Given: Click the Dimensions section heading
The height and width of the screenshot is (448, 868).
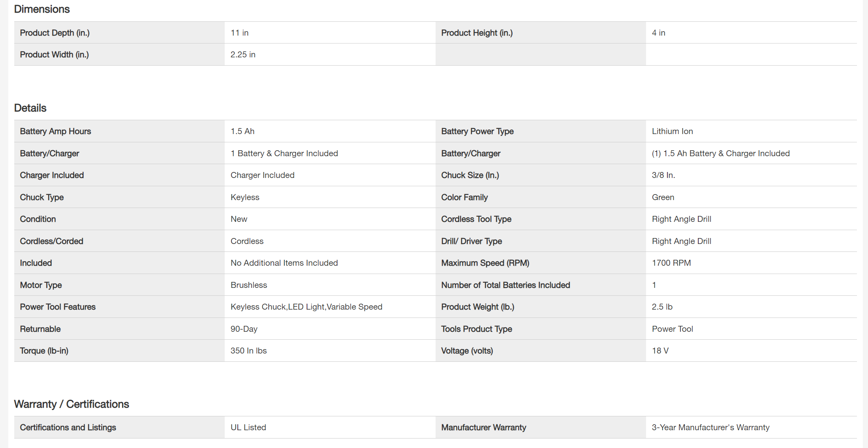Looking at the screenshot, I should [x=42, y=9].
